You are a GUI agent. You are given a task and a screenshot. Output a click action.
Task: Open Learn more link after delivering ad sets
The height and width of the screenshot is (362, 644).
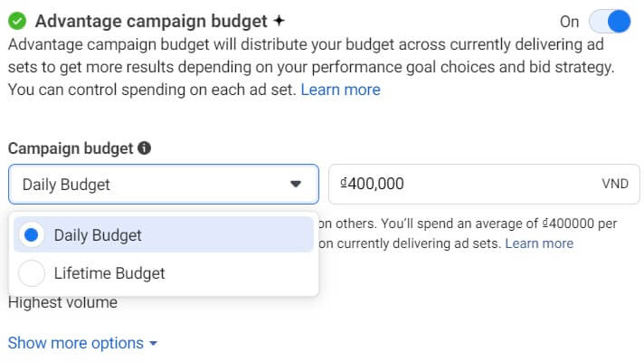[538, 243]
